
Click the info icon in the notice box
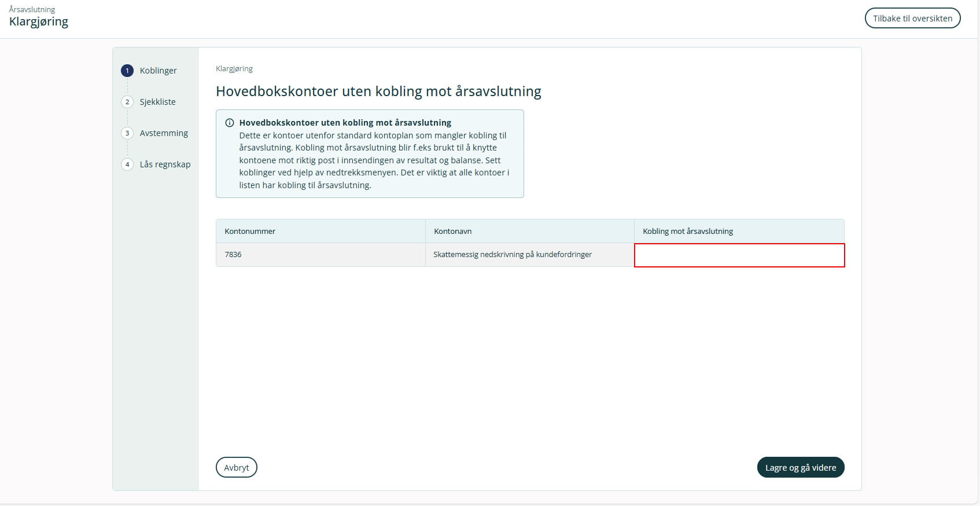tap(230, 123)
